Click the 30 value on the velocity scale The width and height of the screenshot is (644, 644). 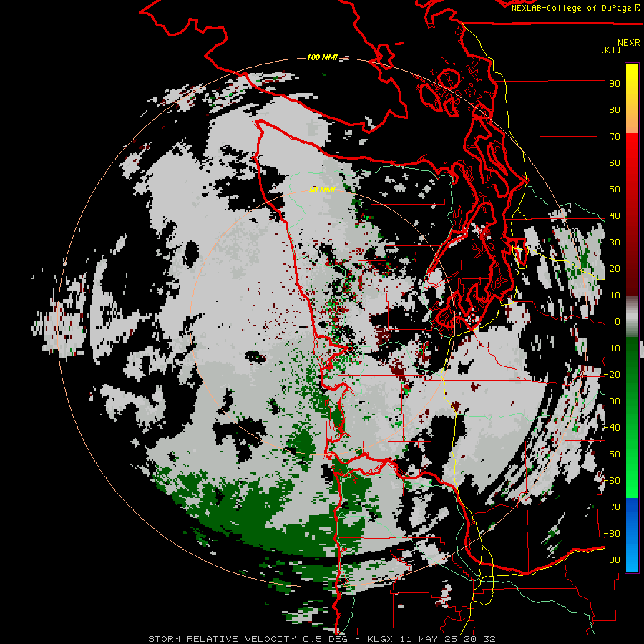615,243
